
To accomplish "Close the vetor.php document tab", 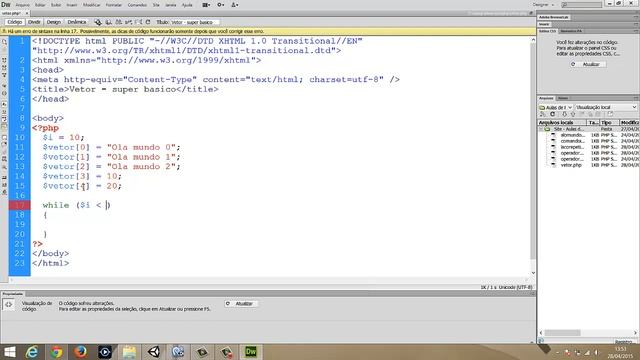I will click(27, 13).
